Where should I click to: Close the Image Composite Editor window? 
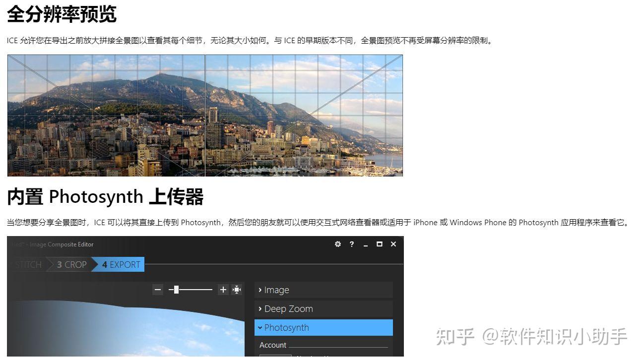[393, 244]
